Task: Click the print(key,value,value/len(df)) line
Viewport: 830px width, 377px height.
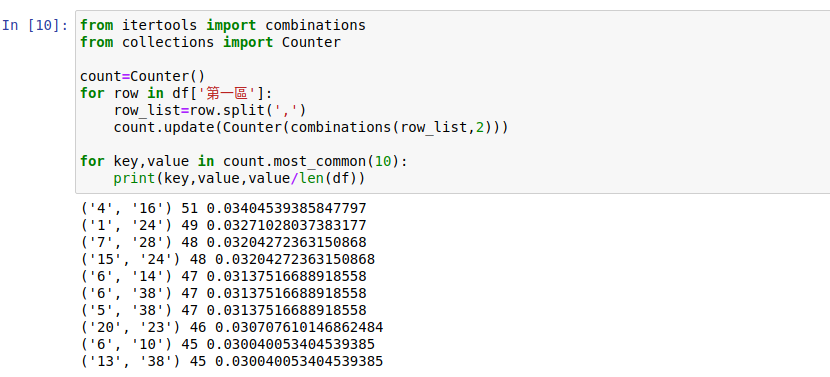Action: 239,178
